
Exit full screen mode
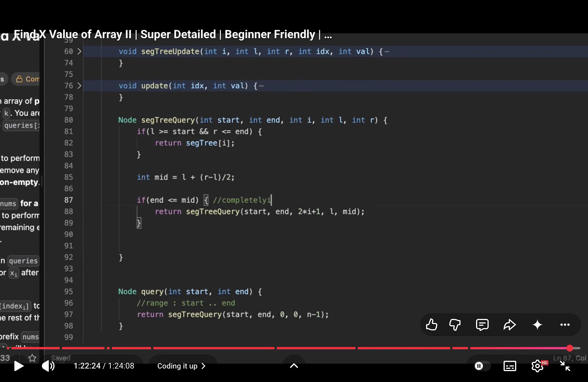565,366
